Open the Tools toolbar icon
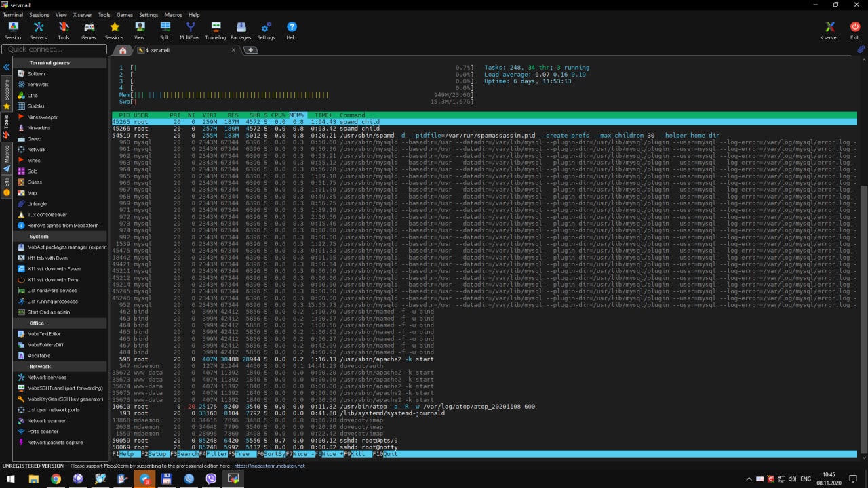Image resolution: width=868 pixels, height=488 pixels. (x=64, y=30)
